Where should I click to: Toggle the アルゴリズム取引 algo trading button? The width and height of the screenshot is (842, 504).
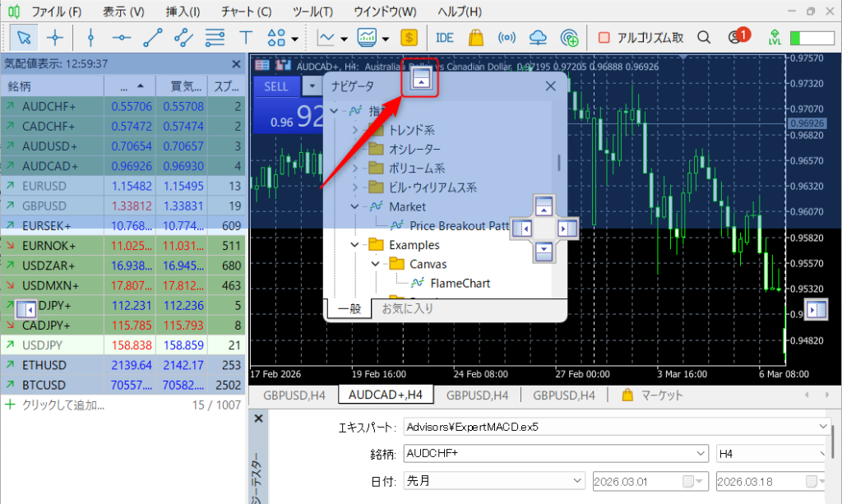pos(640,37)
